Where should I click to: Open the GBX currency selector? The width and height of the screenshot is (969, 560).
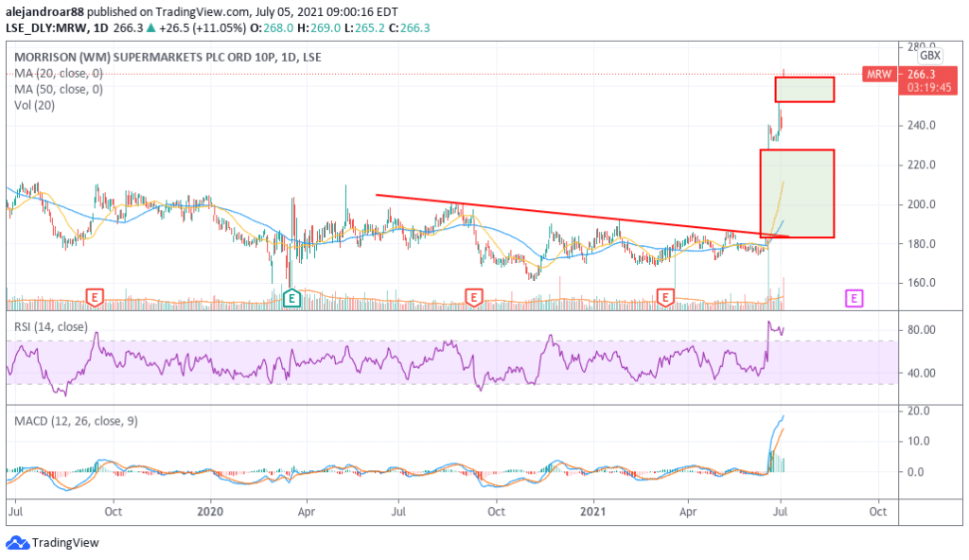[x=930, y=56]
